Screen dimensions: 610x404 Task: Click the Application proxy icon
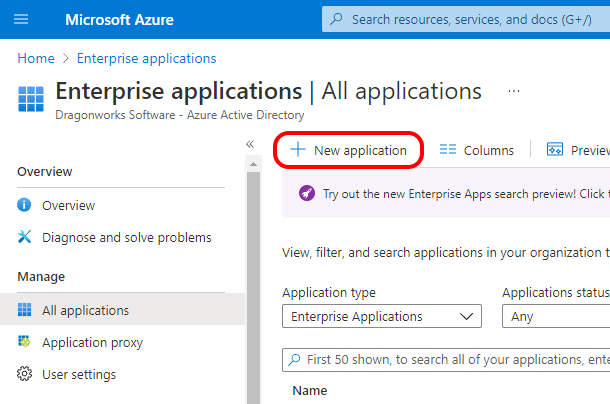click(x=24, y=341)
